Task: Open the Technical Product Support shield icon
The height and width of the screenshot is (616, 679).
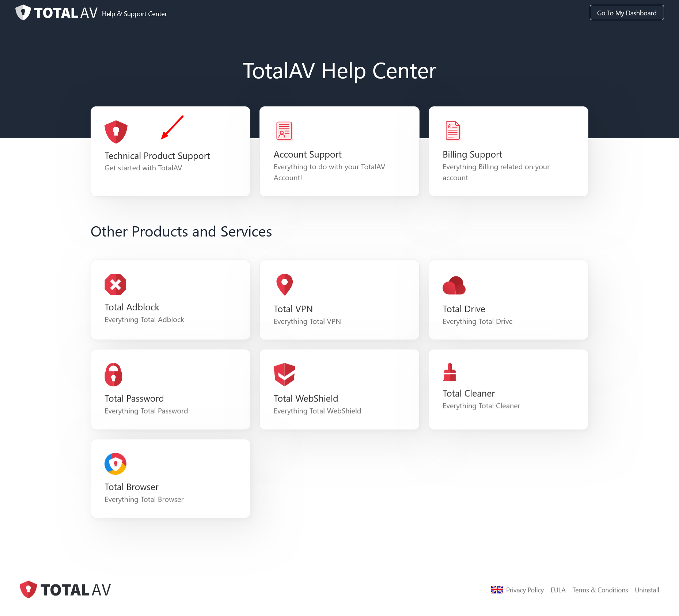Action: pyautogui.click(x=116, y=132)
